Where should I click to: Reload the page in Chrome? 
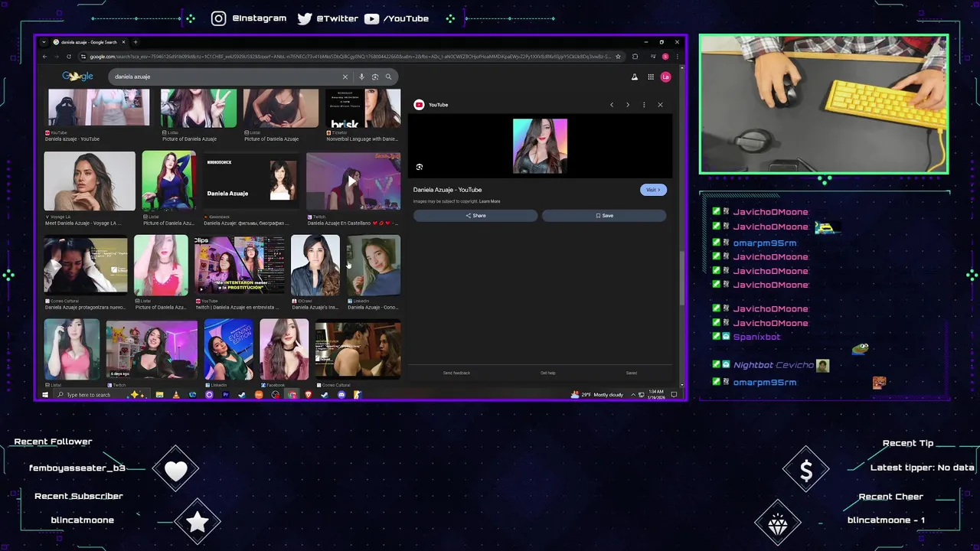coord(69,57)
